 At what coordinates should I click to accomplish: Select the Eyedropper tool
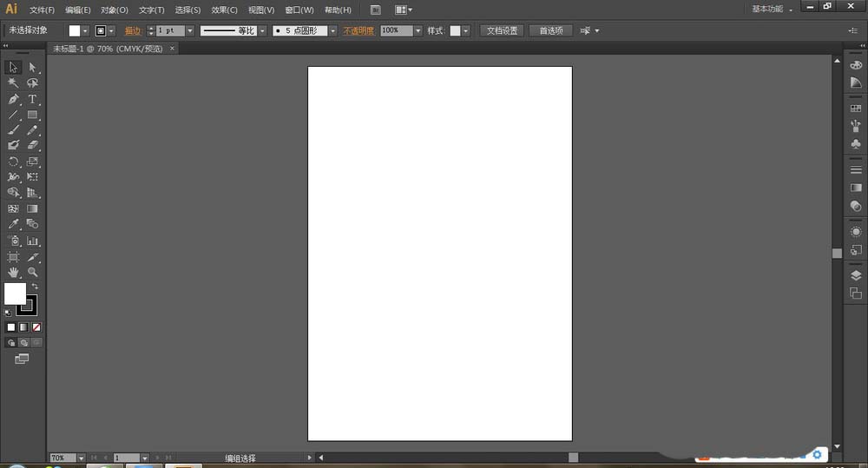tap(13, 224)
